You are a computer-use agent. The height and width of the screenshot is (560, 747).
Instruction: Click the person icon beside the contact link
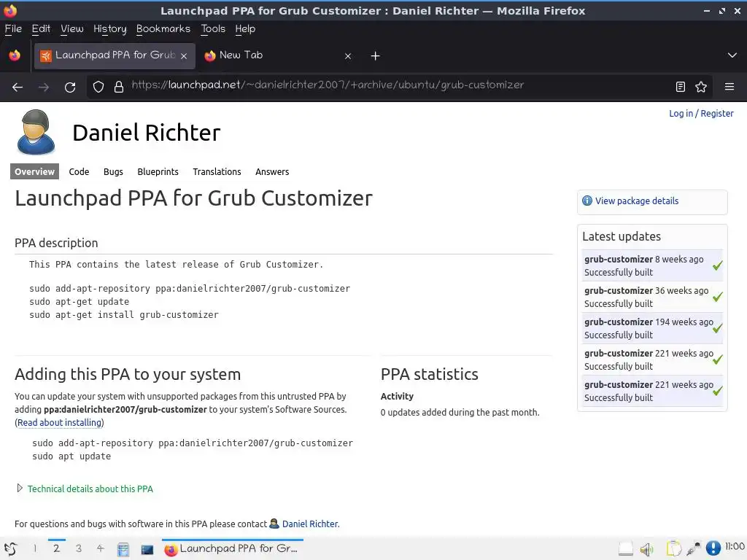[x=274, y=524]
